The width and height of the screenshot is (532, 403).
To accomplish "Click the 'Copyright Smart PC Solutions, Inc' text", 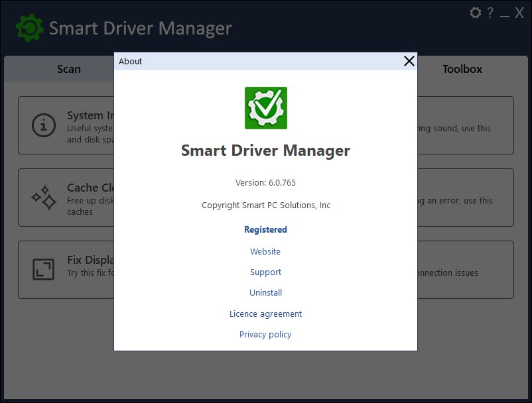I will (x=266, y=205).
